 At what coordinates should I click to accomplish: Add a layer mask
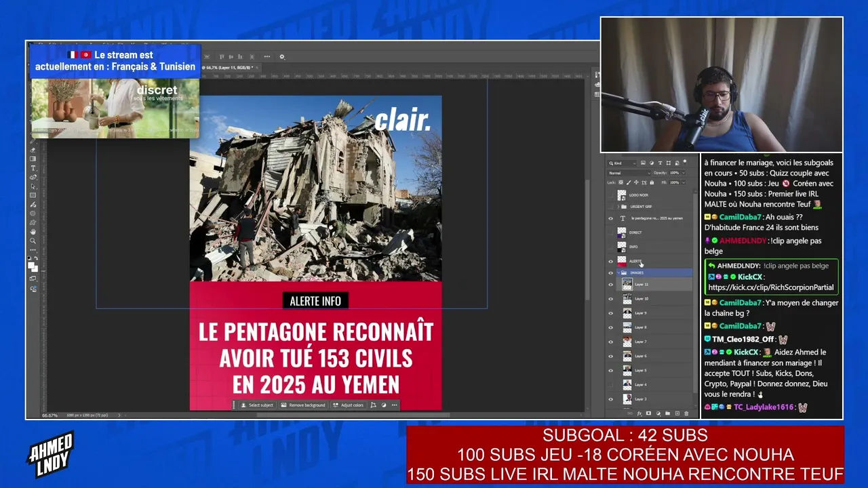(x=649, y=413)
